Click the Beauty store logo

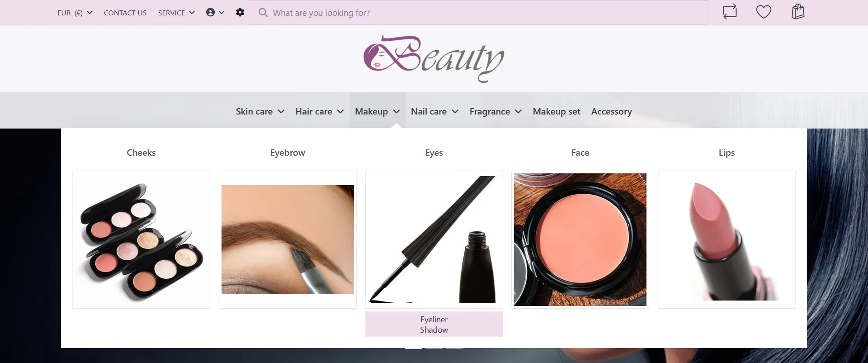434,59
